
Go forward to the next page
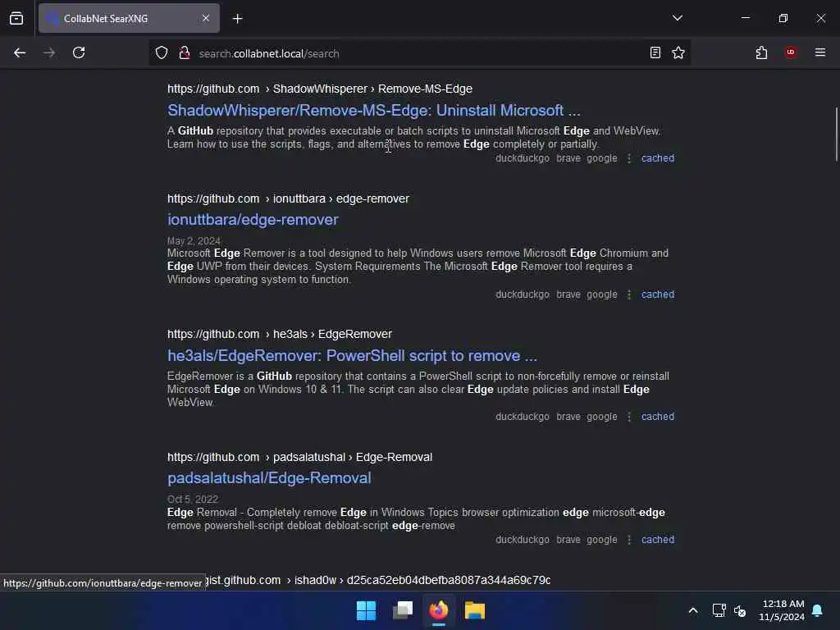click(x=49, y=53)
